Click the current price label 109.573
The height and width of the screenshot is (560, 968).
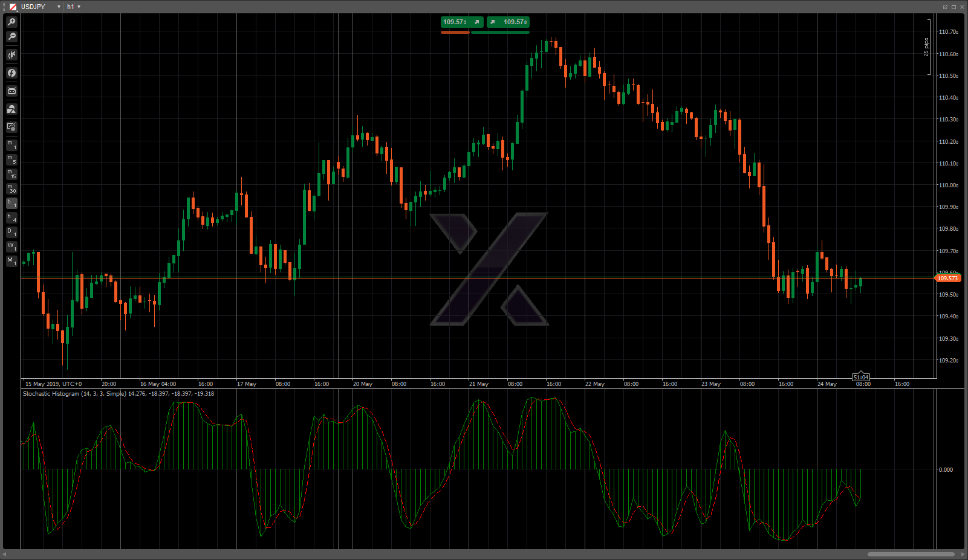tap(947, 278)
